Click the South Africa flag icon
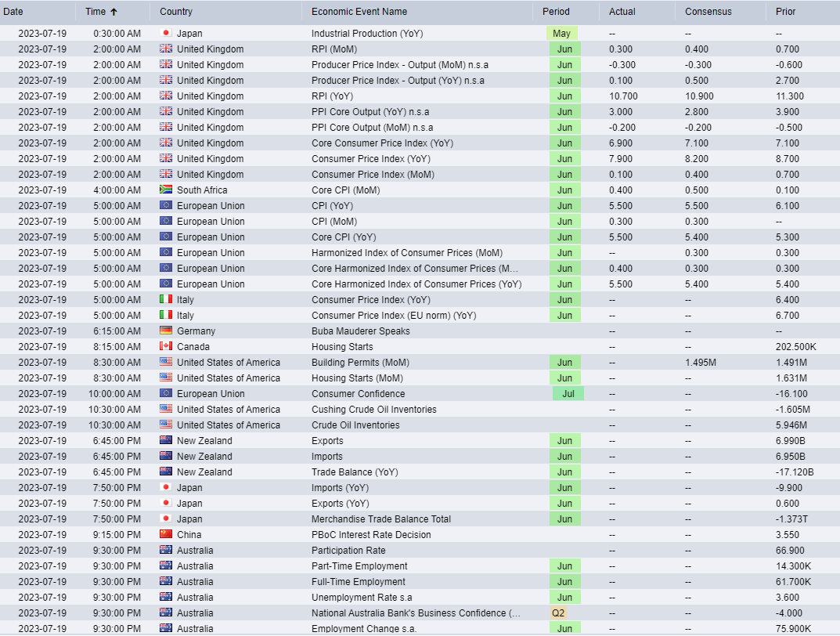The height and width of the screenshot is (636, 840). click(x=166, y=189)
